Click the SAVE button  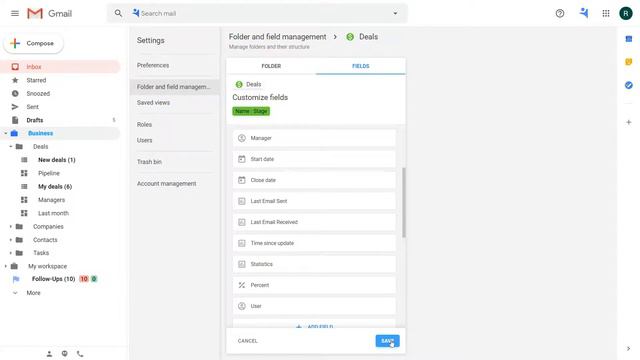pyautogui.click(x=387, y=341)
